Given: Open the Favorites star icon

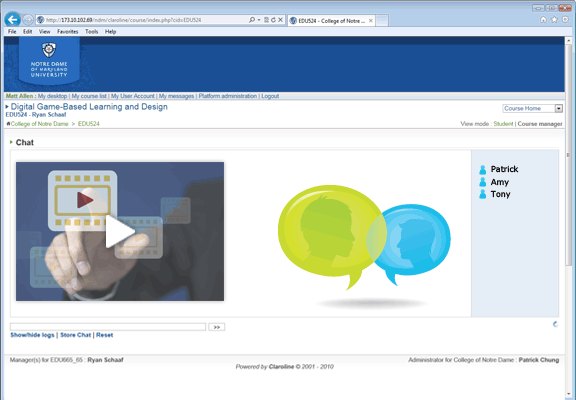Looking at the screenshot, I should pyautogui.click(x=554, y=19).
